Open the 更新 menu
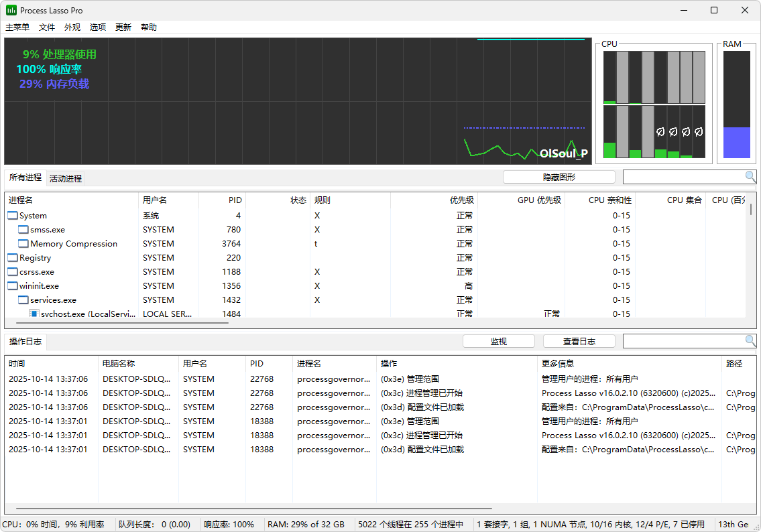 point(122,27)
